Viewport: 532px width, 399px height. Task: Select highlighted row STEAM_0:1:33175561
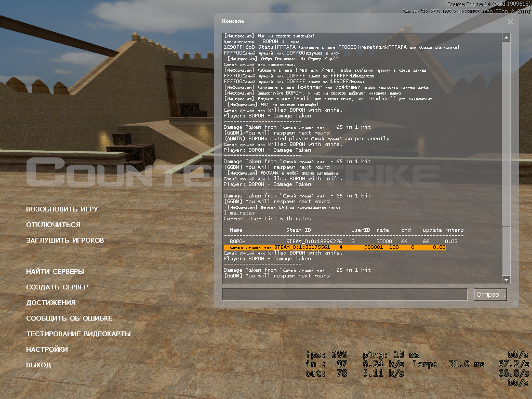335,247
